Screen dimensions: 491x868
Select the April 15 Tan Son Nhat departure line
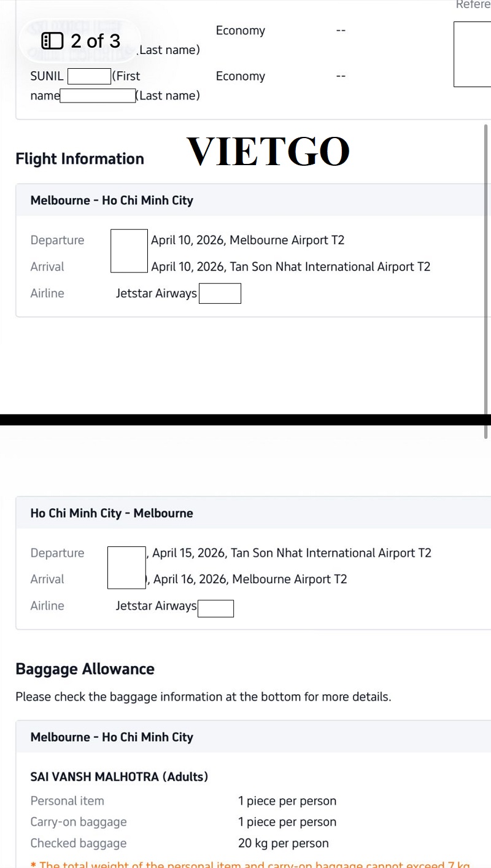[x=292, y=553]
